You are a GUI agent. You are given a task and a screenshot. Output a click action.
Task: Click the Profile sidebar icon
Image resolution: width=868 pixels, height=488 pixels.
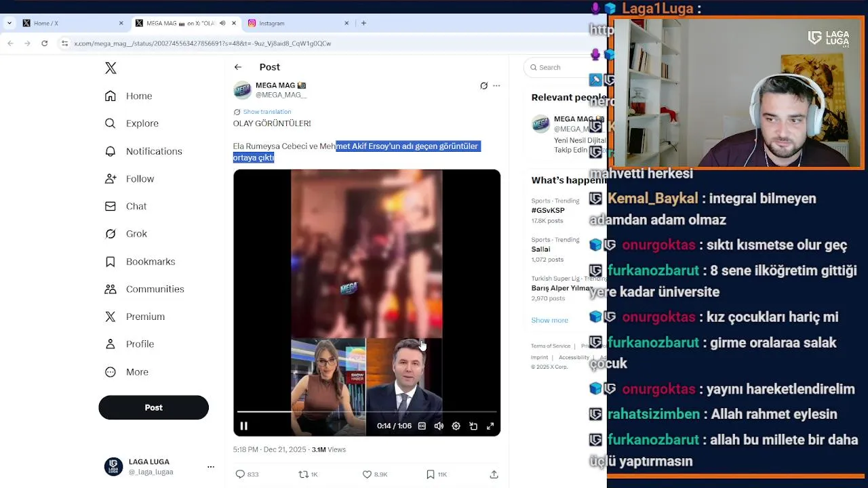click(111, 344)
